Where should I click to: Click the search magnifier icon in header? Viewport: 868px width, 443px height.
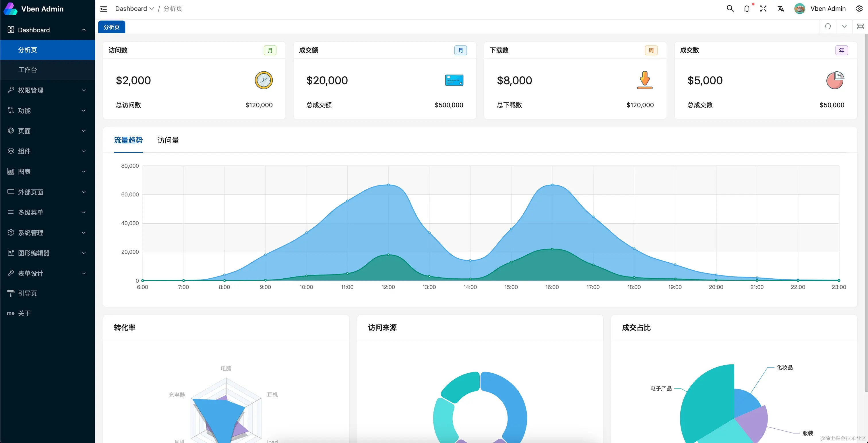[730, 9]
